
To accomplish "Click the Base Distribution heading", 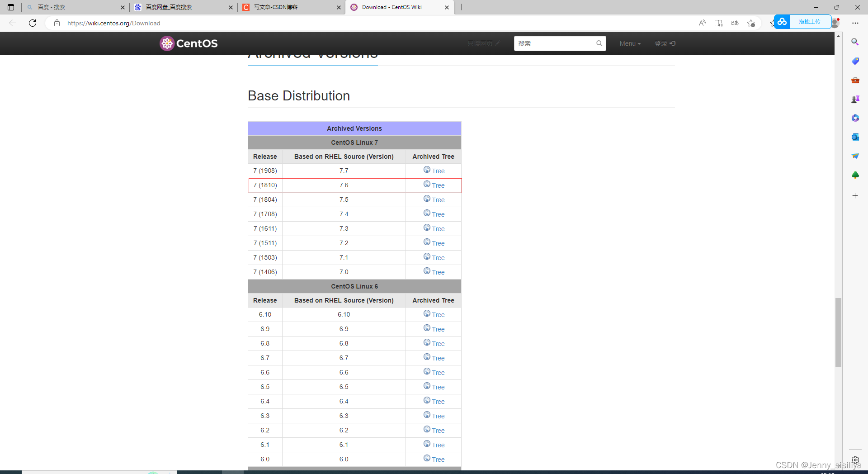I will click(x=299, y=96).
